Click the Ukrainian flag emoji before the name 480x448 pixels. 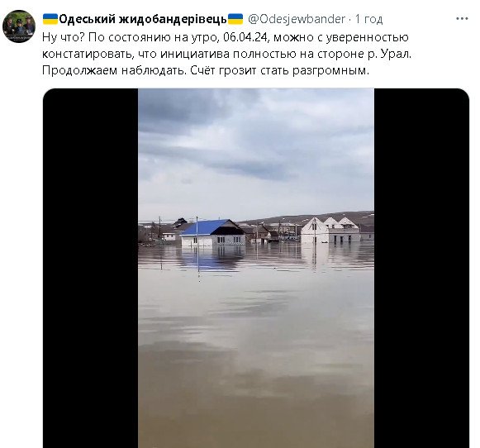pyautogui.click(x=50, y=19)
